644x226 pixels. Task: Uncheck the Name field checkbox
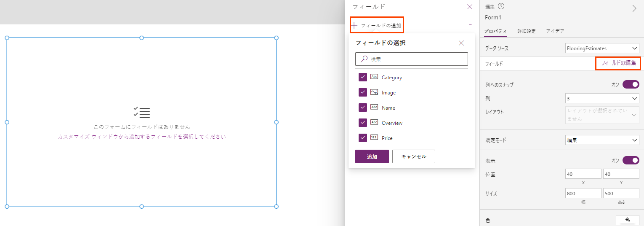tap(363, 108)
